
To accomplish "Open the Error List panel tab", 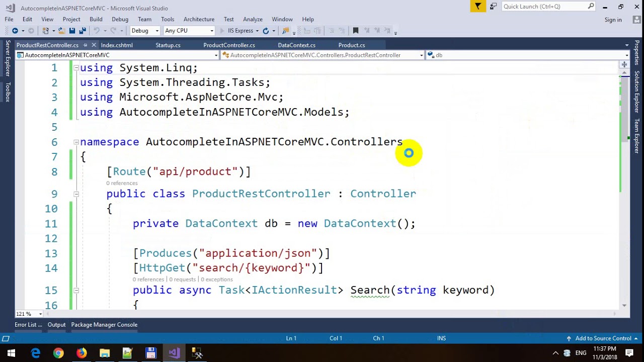I will (28, 325).
